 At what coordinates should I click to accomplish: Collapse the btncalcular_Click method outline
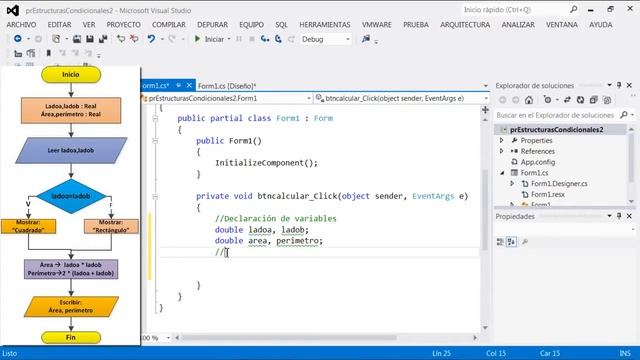[155, 196]
